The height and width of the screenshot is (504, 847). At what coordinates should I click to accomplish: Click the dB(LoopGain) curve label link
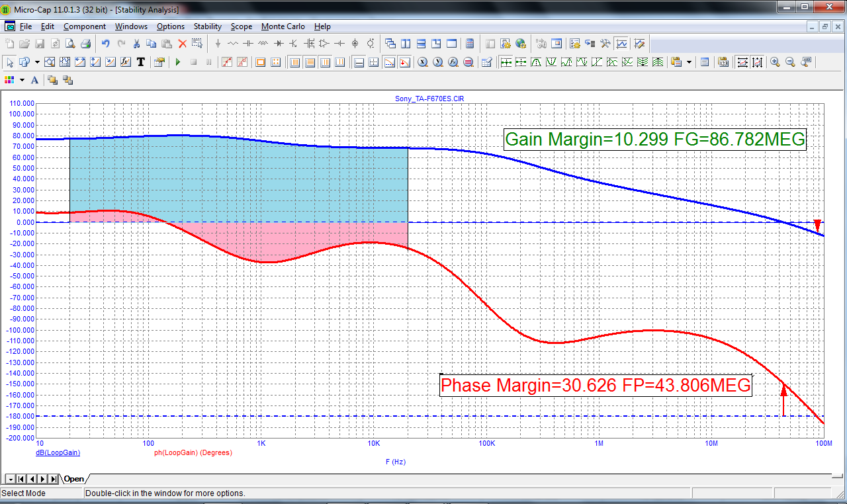click(x=58, y=453)
